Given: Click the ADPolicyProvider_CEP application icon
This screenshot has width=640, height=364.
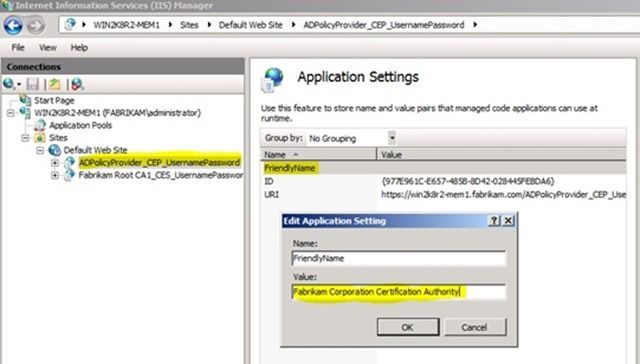Looking at the screenshot, I should coord(69,162).
